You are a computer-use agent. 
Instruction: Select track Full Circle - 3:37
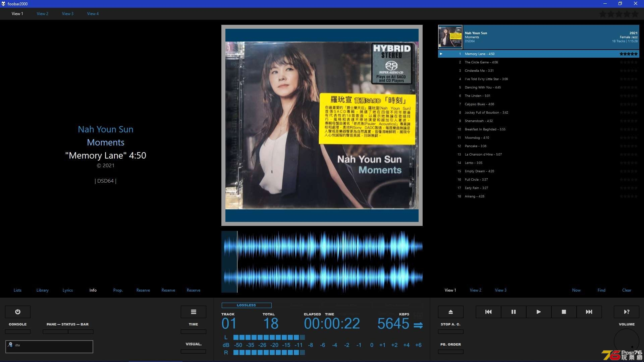(539, 180)
